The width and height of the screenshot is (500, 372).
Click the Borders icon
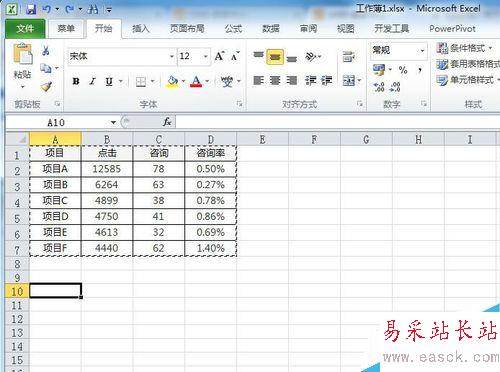click(x=141, y=81)
